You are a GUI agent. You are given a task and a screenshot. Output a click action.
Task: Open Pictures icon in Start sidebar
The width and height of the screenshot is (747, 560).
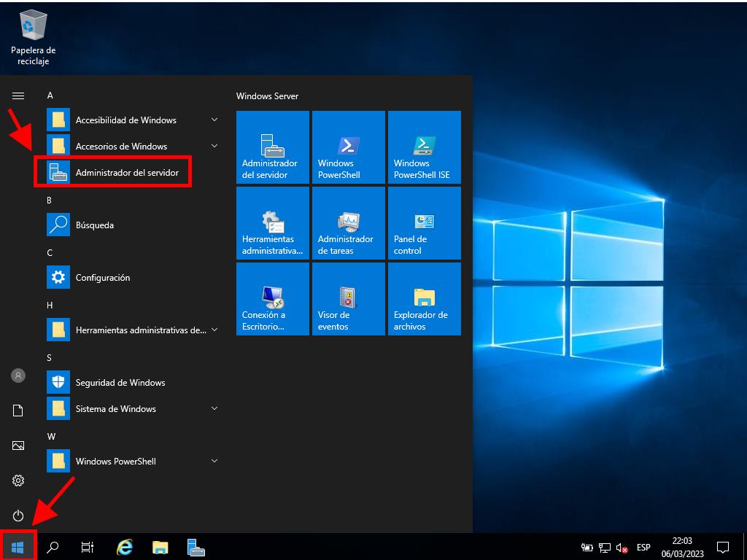(18, 446)
